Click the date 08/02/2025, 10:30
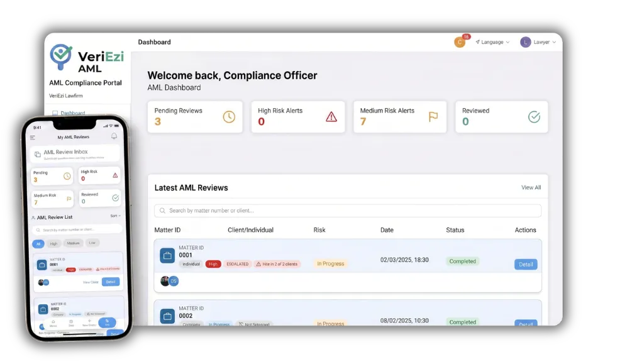644x364 pixels. point(404,321)
